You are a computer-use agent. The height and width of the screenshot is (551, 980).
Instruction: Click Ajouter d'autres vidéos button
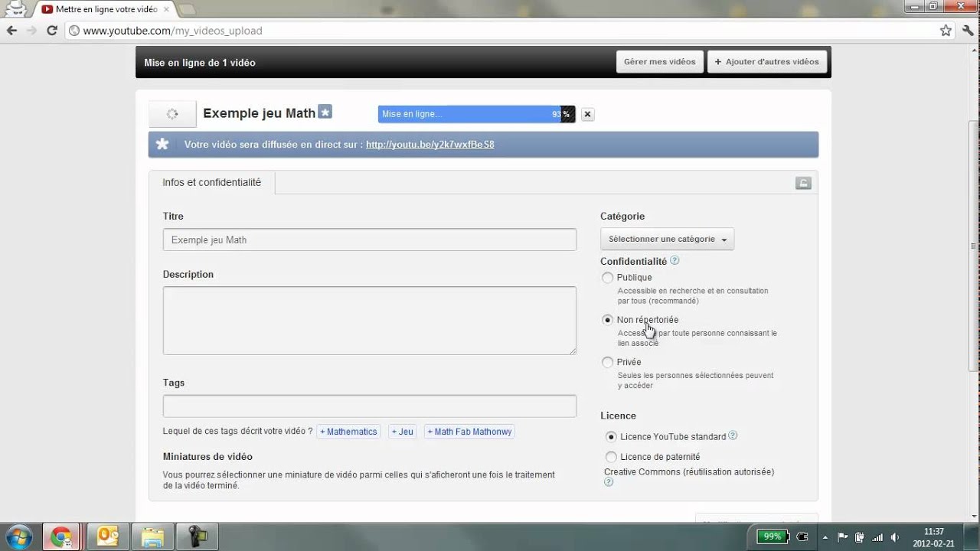pos(767,62)
